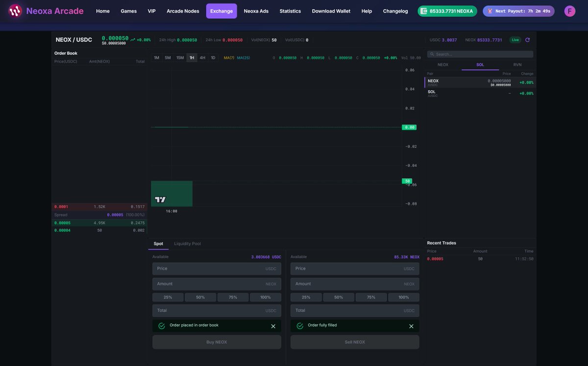
Task: Select the 1H chart interval
Action: click(x=192, y=58)
